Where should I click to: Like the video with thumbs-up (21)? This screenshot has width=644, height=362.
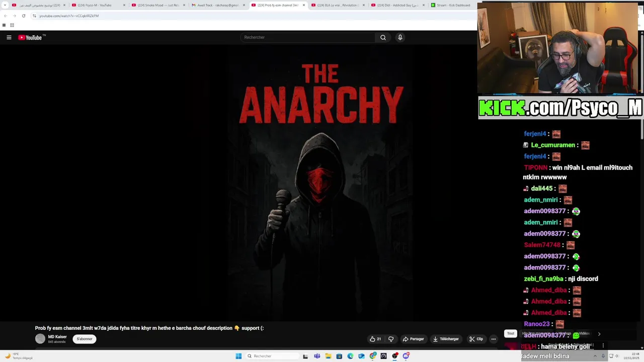tap(375, 339)
